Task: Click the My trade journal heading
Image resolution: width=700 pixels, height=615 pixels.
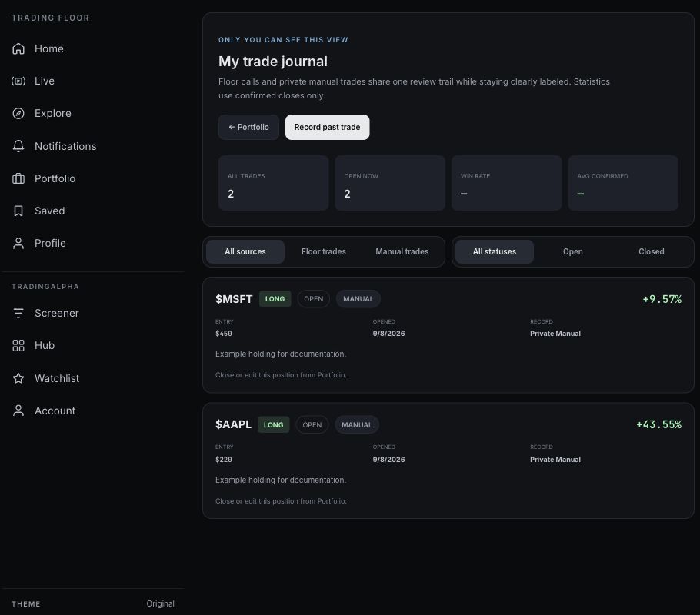Action: click(273, 61)
